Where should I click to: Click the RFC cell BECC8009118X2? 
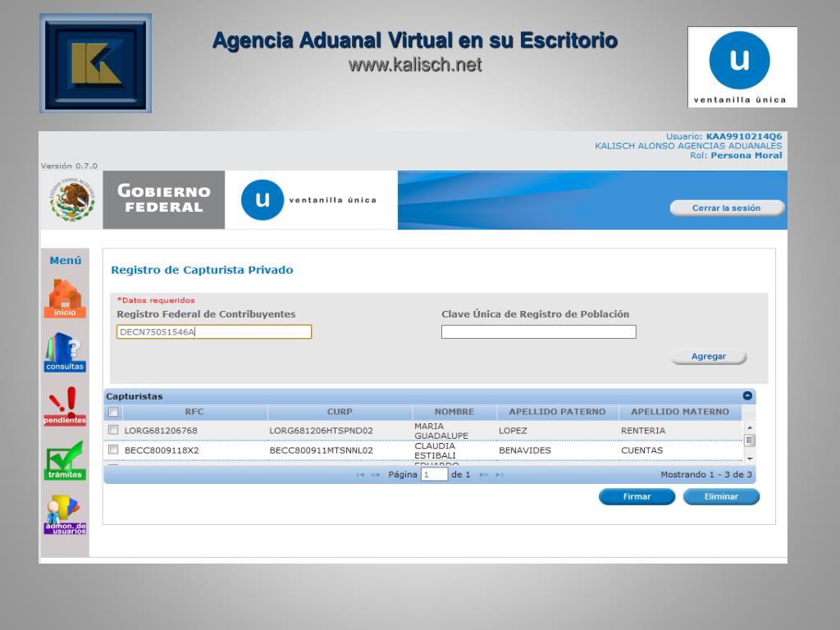162,450
